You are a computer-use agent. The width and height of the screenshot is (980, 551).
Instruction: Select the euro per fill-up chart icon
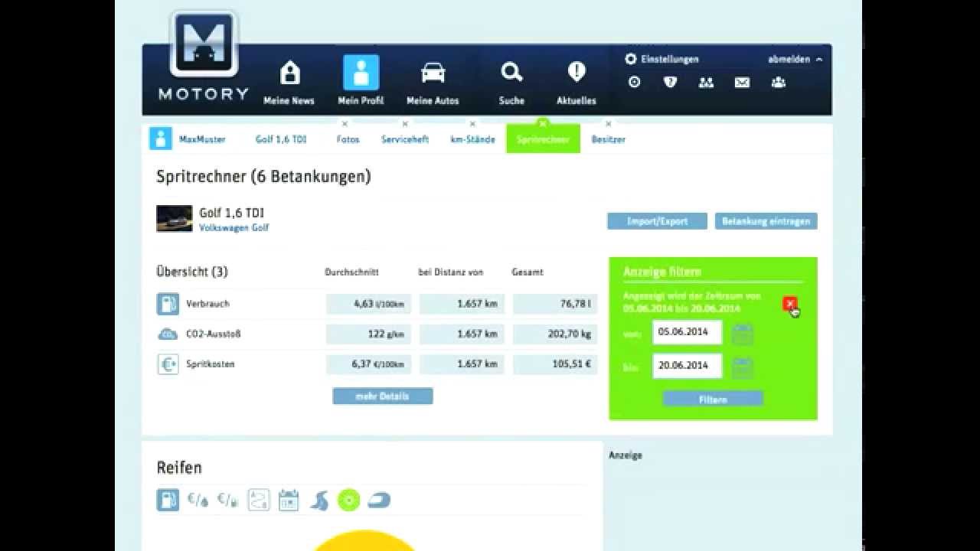[228, 500]
